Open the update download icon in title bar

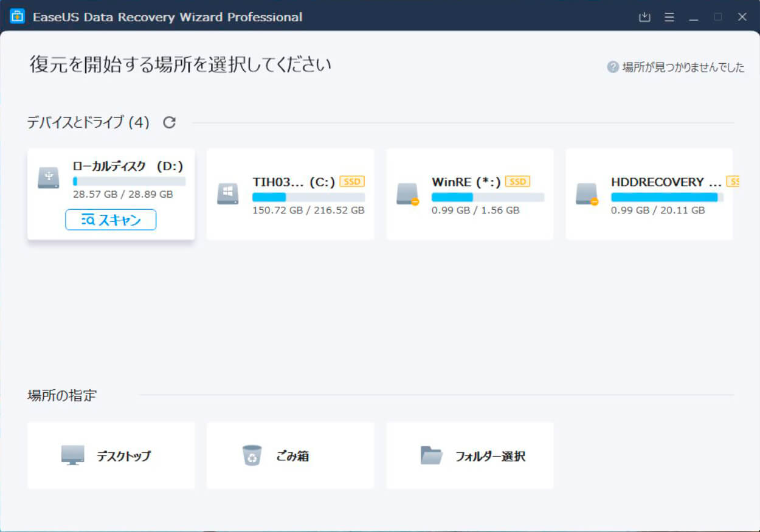(x=644, y=16)
